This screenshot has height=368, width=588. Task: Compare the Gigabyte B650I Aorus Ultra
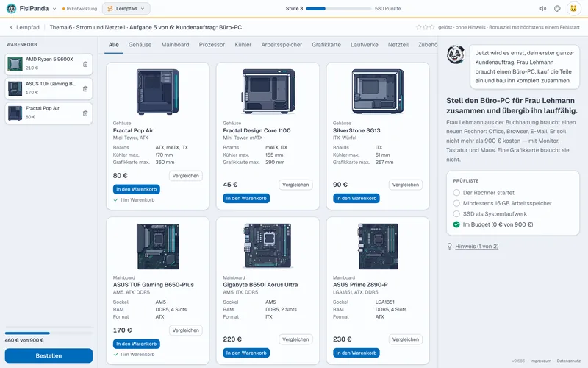pyautogui.click(x=295, y=339)
